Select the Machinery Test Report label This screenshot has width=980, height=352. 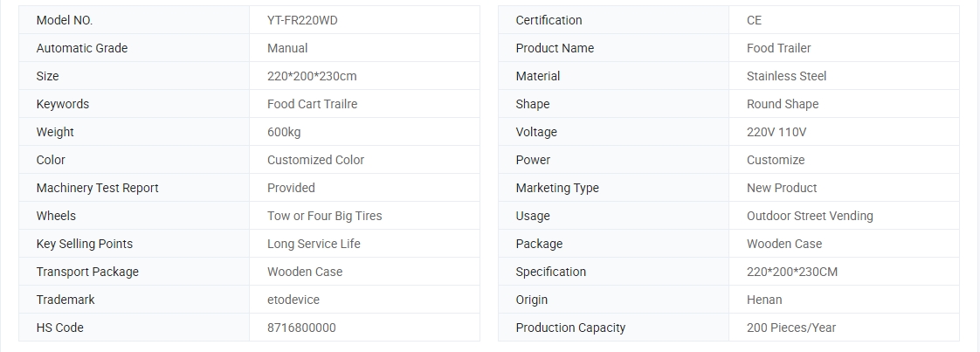(x=98, y=188)
